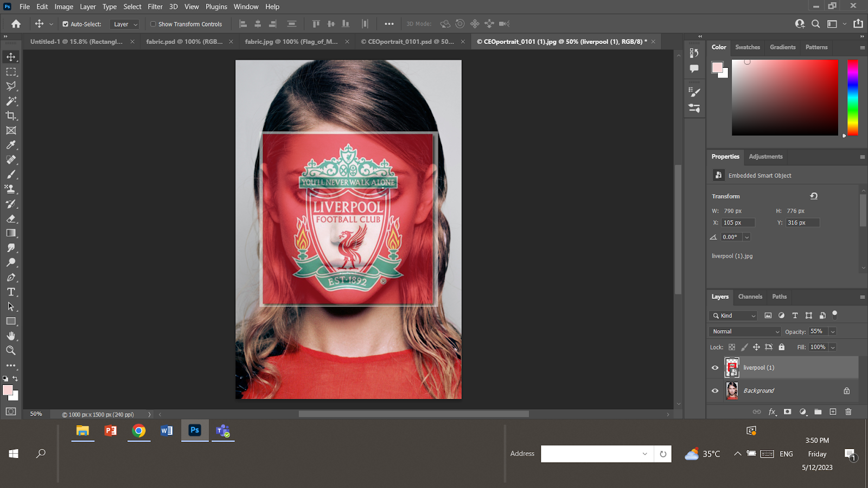Select the Pen tool
This screenshot has height=488, width=868.
[x=11, y=277]
